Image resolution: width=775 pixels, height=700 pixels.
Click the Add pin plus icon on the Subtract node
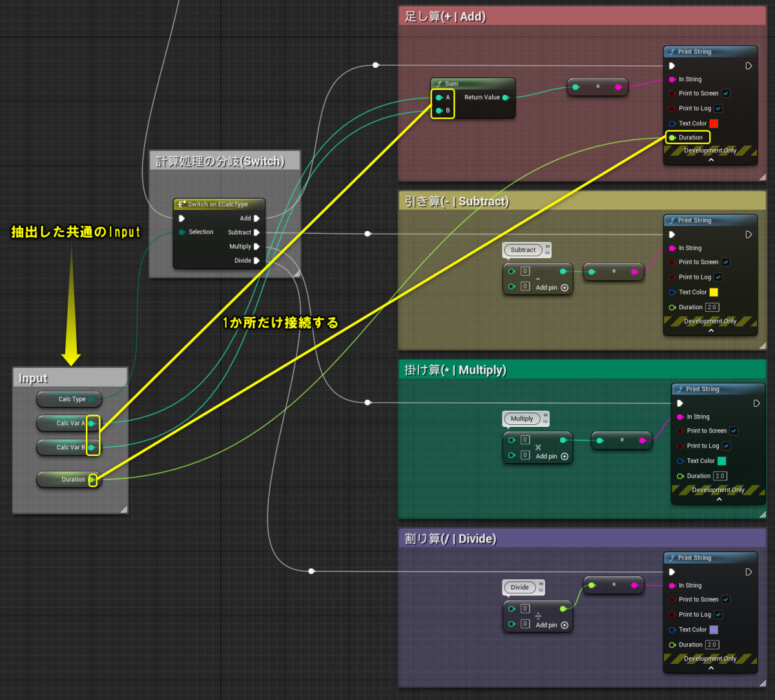pyautogui.click(x=564, y=286)
